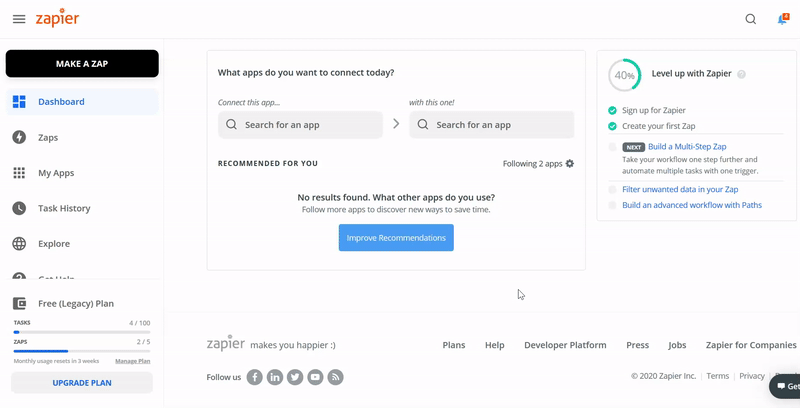Open RSS feed icon in footer
800x408 pixels.
(336, 377)
